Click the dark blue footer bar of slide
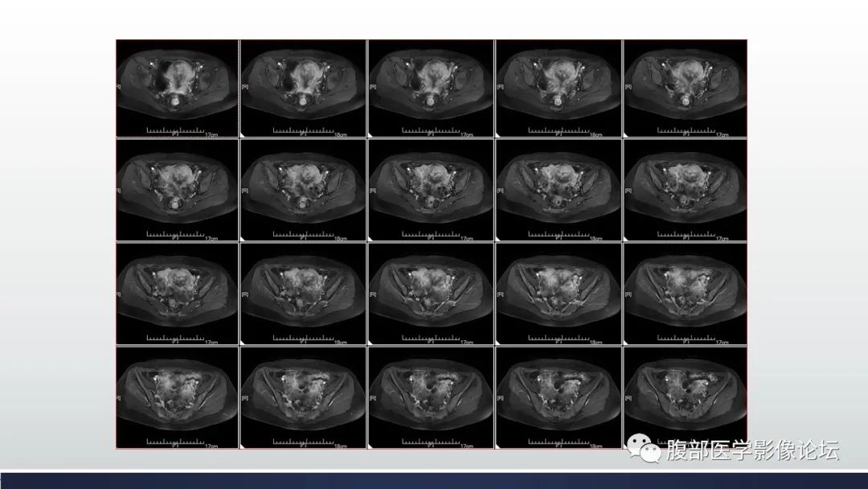 pyautogui.click(x=434, y=480)
